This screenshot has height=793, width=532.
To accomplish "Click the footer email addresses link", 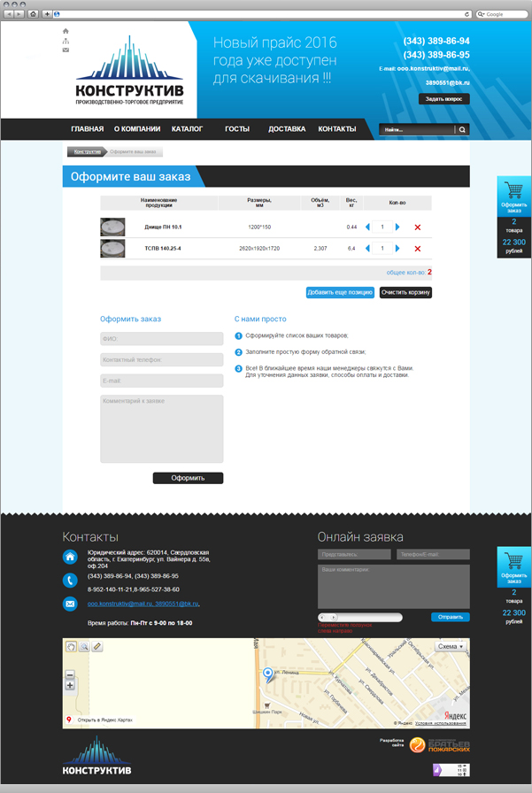I will point(143,604).
